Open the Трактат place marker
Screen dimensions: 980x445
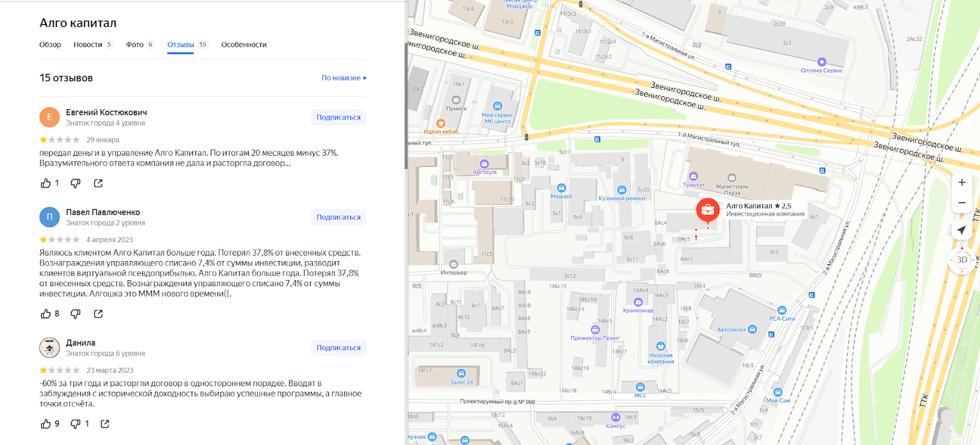tap(693, 177)
